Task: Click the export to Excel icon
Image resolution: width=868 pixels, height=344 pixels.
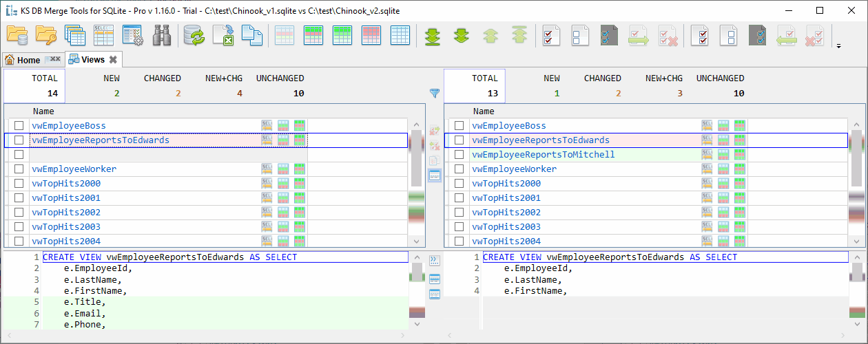Action: [224, 35]
